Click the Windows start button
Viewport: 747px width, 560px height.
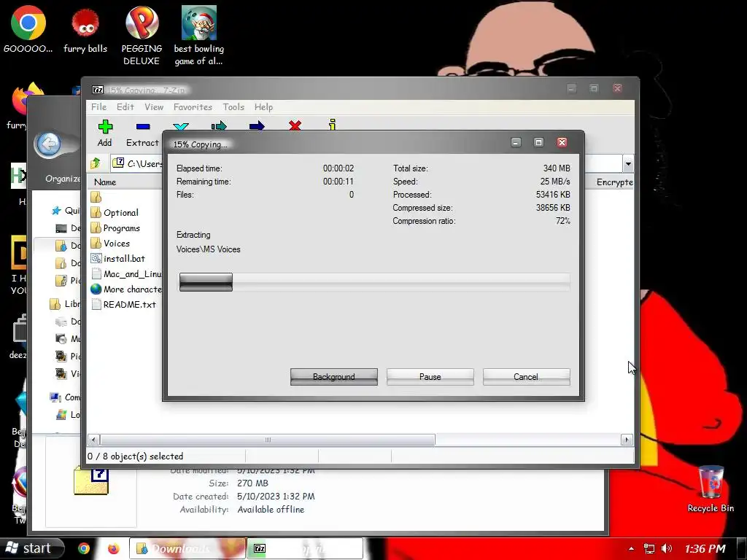click(x=31, y=548)
